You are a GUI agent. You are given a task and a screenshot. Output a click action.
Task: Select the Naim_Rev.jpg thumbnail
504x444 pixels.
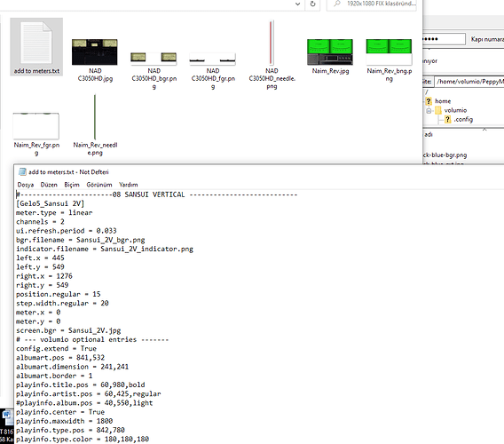click(330, 52)
